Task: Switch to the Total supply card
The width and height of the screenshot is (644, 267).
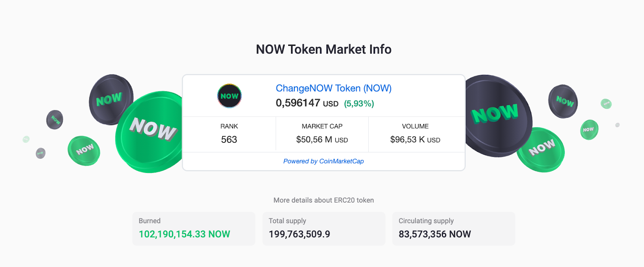Action: coord(324,228)
